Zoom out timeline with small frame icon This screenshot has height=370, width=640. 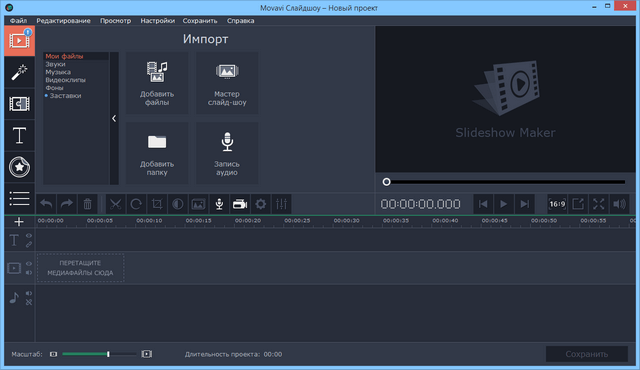(x=53, y=354)
